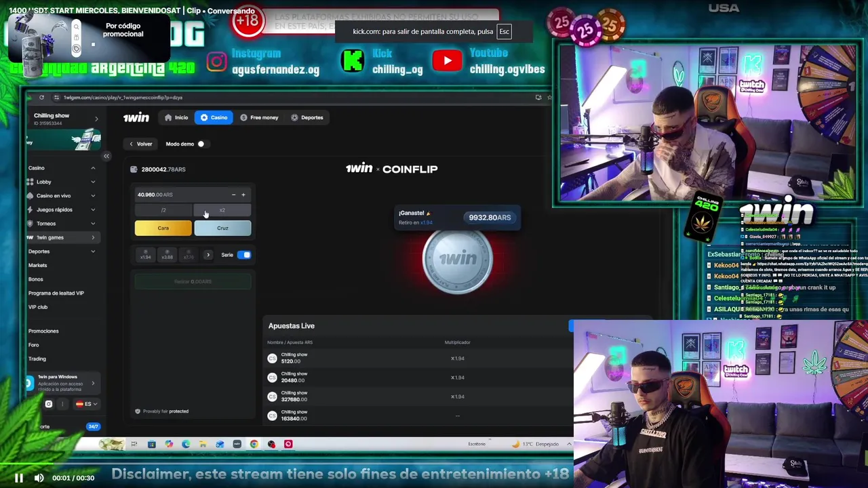Click the Provably fair shield icon
Screen dimensions: 868x488
tap(138, 411)
